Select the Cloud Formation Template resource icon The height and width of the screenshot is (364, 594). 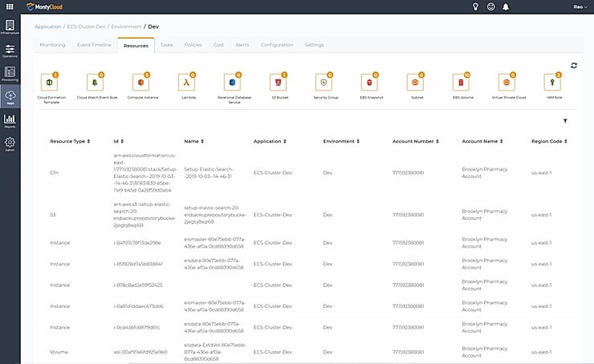51,83
